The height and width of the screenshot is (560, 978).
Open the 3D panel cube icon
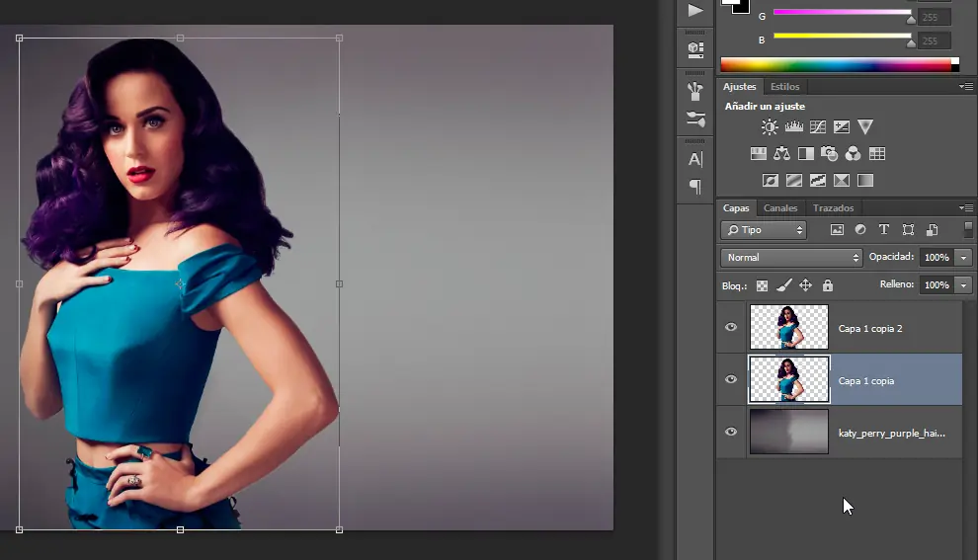(695, 49)
